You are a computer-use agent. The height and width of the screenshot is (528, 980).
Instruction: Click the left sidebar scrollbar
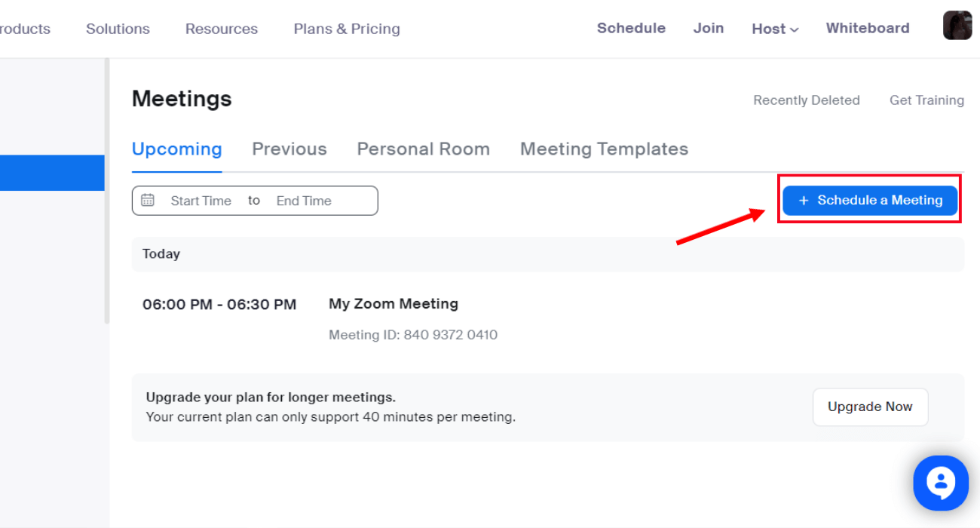(x=106, y=192)
